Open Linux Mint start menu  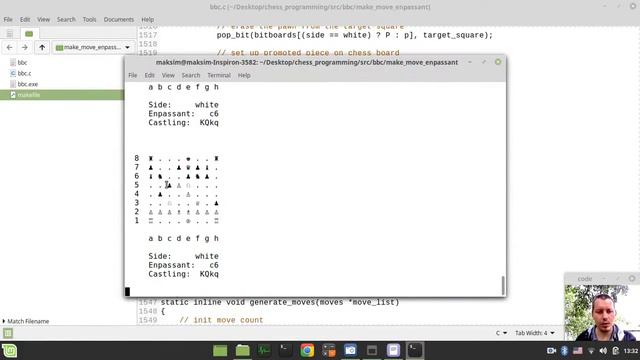9,351
